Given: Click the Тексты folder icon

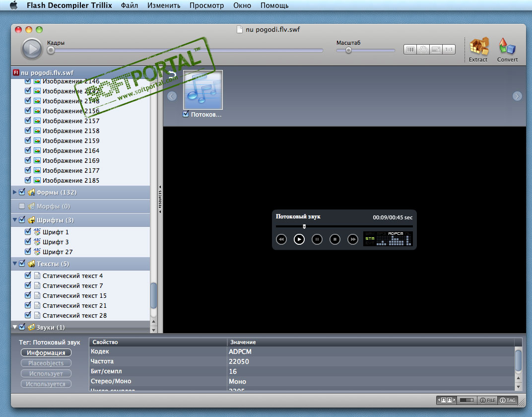Looking at the screenshot, I should pyautogui.click(x=31, y=264).
